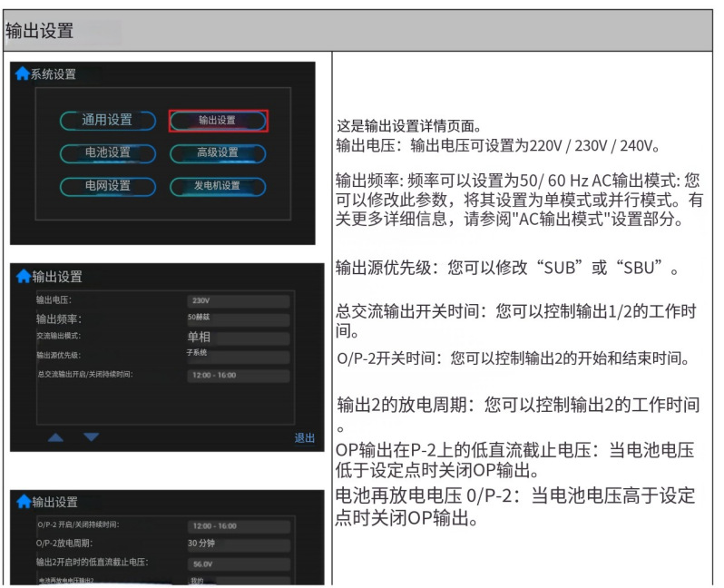Open 电池设置 battery settings
724x588 pixels.
point(107,152)
